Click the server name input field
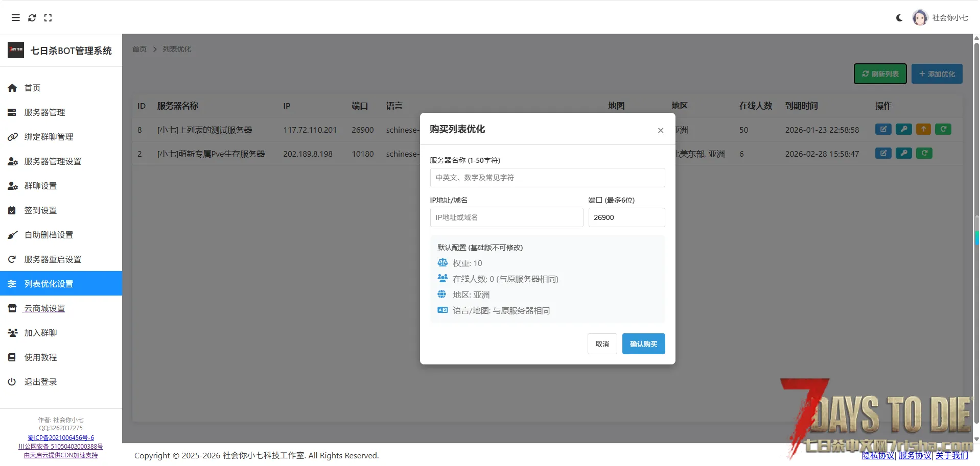Screen dimensions: 980x466 point(547,178)
